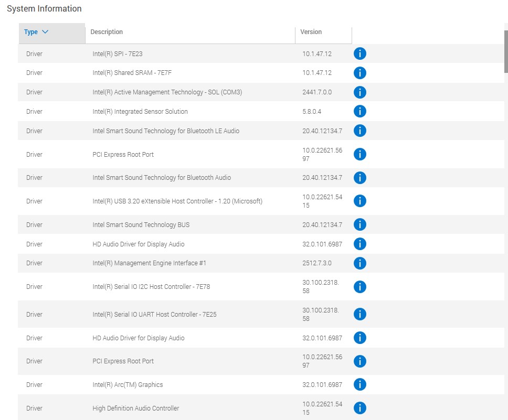This screenshot has width=508, height=420.
Task: Select version 5.8.0.4
Action: pos(312,111)
